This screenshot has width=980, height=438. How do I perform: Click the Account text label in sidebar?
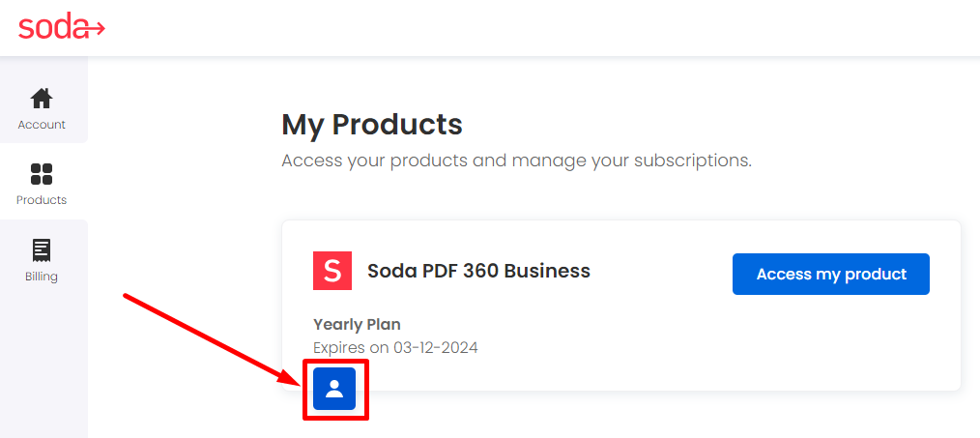coord(42,125)
